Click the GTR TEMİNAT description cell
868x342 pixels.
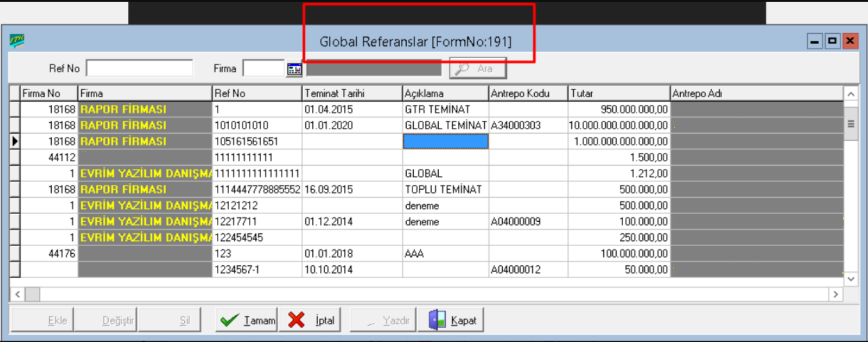pos(446,109)
